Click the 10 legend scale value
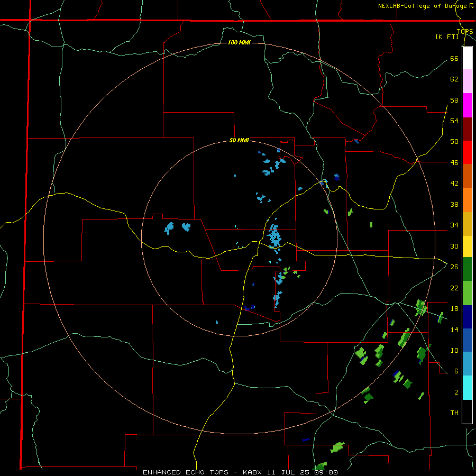Viewport: 476px width, 476px height. [x=454, y=350]
